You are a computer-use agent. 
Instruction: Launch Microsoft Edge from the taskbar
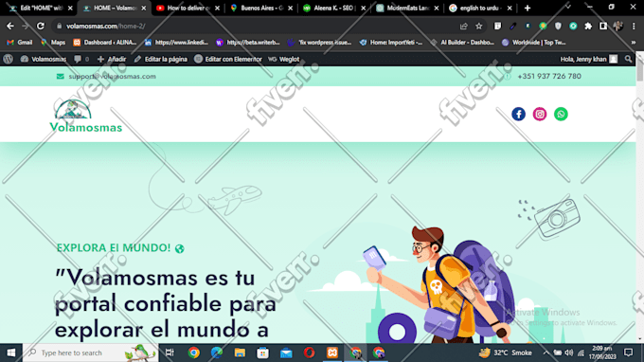[217, 353]
